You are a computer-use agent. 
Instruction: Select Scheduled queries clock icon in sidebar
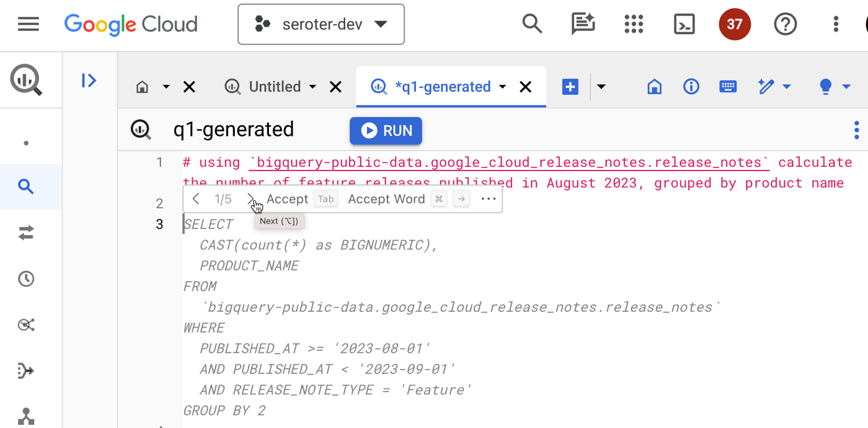coord(26,279)
